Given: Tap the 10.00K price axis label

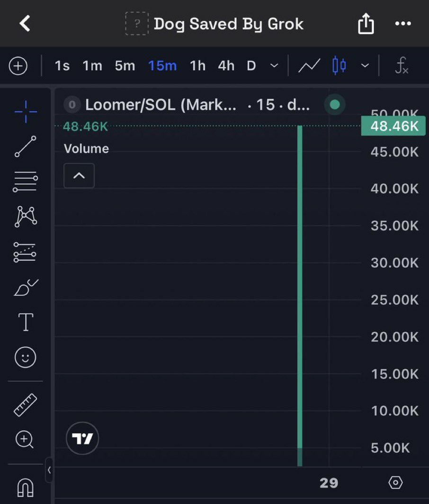Looking at the screenshot, I should click(394, 411).
